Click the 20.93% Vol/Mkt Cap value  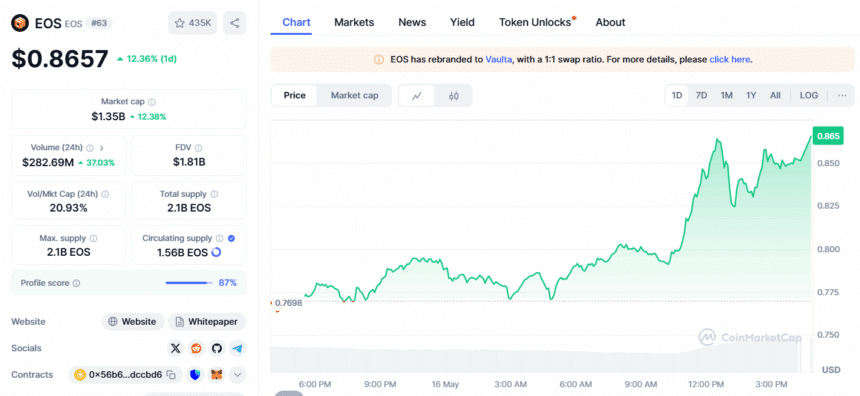click(x=68, y=208)
